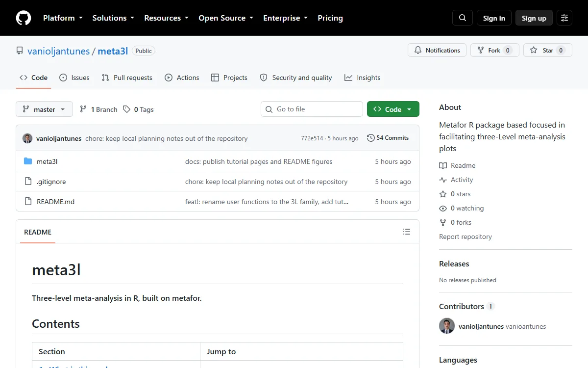The image size is (588, 368).
Task: Open the master branch dropdown
Action: click(45, 109)
